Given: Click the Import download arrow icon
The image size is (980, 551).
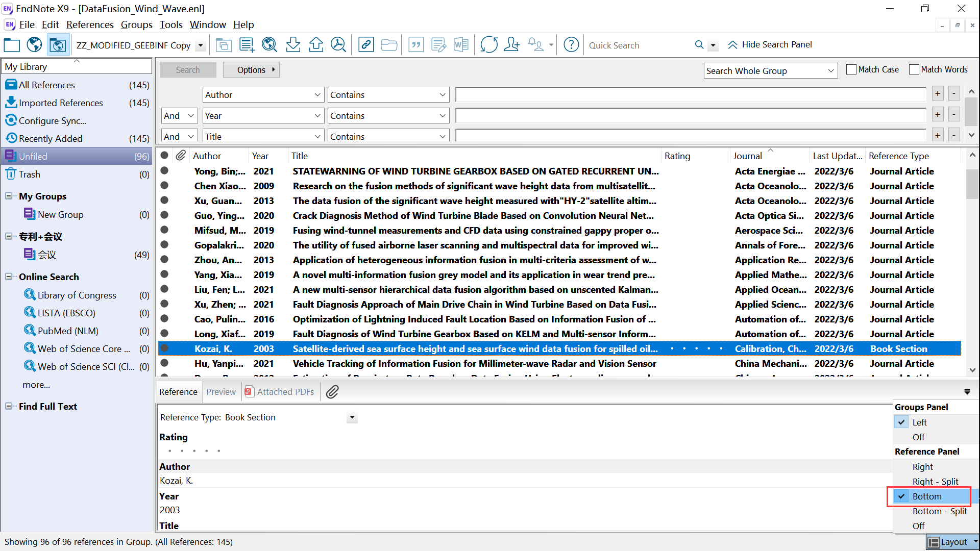Looking at the screenshot, I should coord(293,45).
